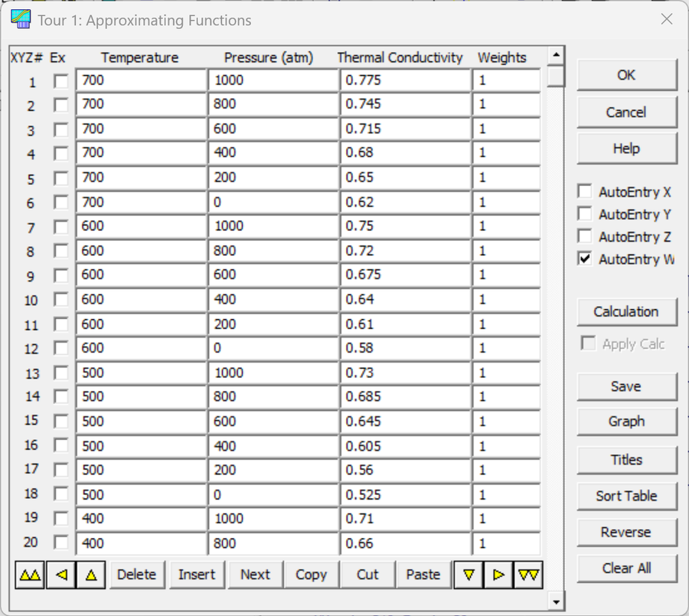Close the Tour 1 dialog window
Screen dimensions: 689x616
[667, 19]
